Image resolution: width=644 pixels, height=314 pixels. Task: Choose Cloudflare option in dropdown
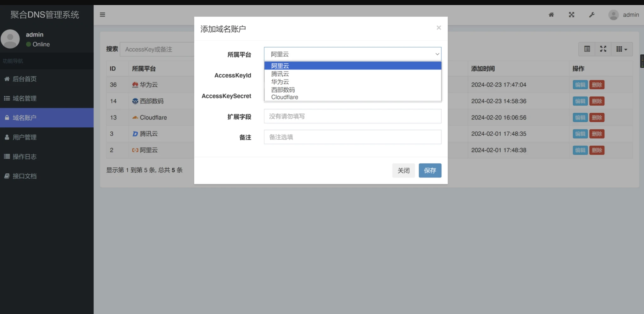(285, 97)
